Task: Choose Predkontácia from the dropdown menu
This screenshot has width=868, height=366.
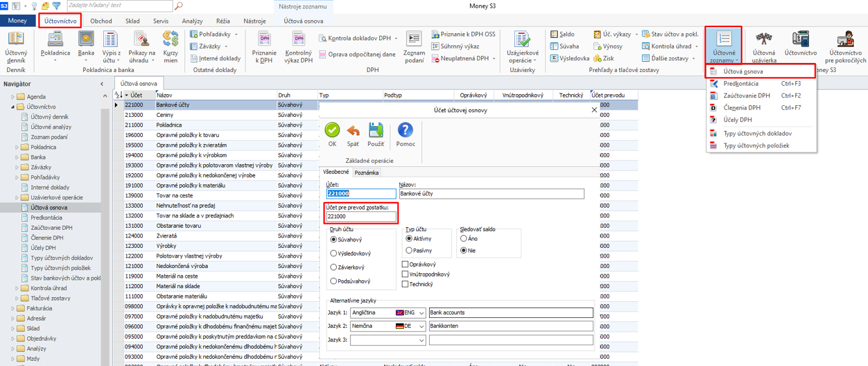Action: 741,84
